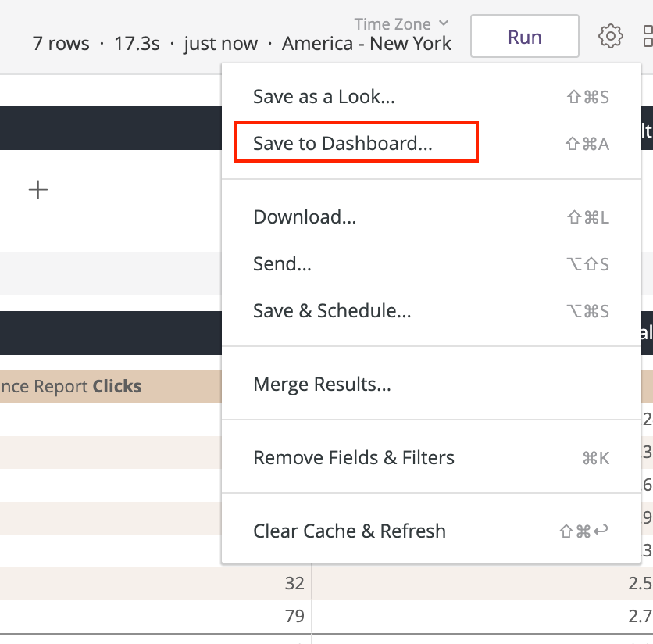Select Save to Dashboard option
The image size is (653, 644).
click(x=342, y=144)
